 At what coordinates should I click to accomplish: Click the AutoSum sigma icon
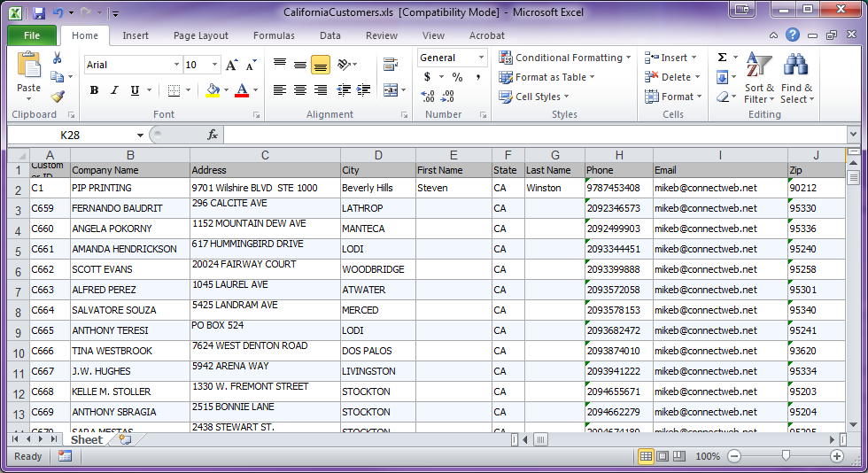click(722, 58)
